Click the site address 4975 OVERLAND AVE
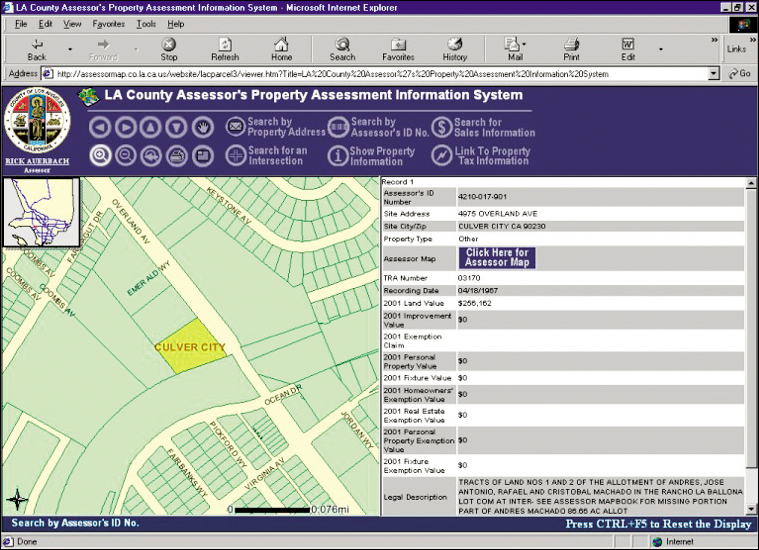Viewport: 759px width, 550px height. (498, 214)
